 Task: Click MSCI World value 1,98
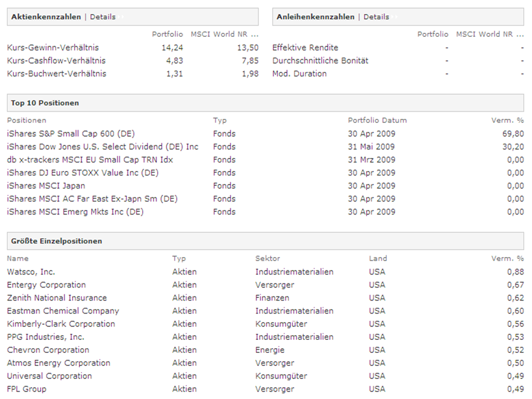click(250, 74)
